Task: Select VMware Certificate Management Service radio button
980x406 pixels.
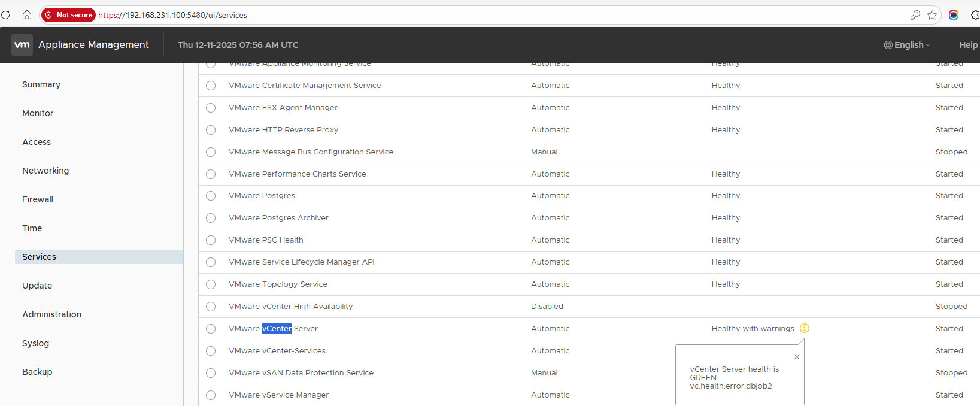Action: click(211, 86)
